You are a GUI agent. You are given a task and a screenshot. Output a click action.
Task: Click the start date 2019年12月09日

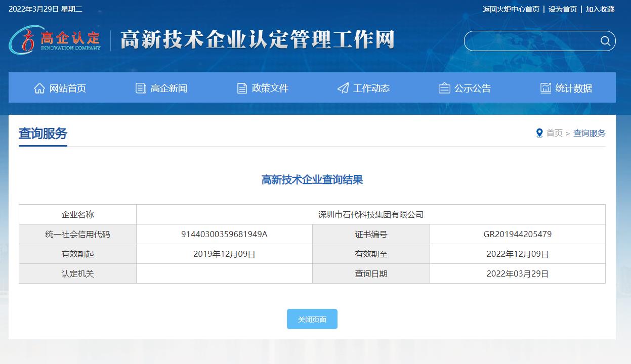tap(224, 254)
